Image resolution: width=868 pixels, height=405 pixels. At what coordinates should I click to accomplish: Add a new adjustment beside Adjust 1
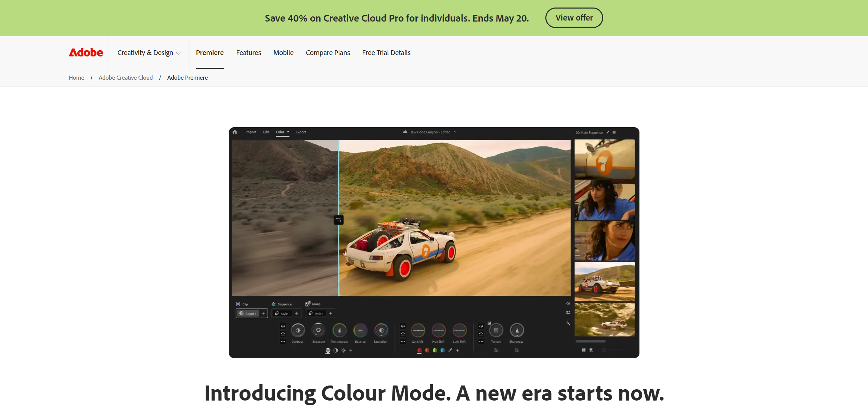[x=263, y=313]
